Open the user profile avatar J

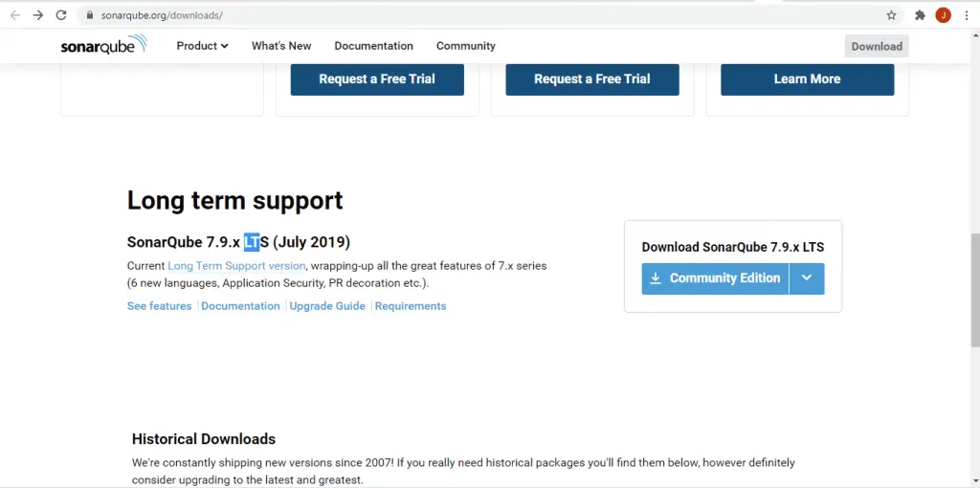pos(943,15)
